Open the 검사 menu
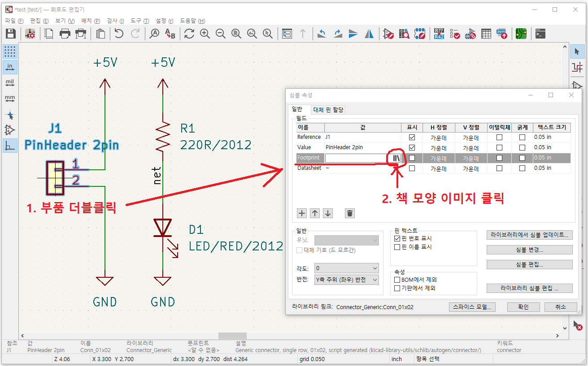This screenshot has height=366, width=588. tap(115, 21)
